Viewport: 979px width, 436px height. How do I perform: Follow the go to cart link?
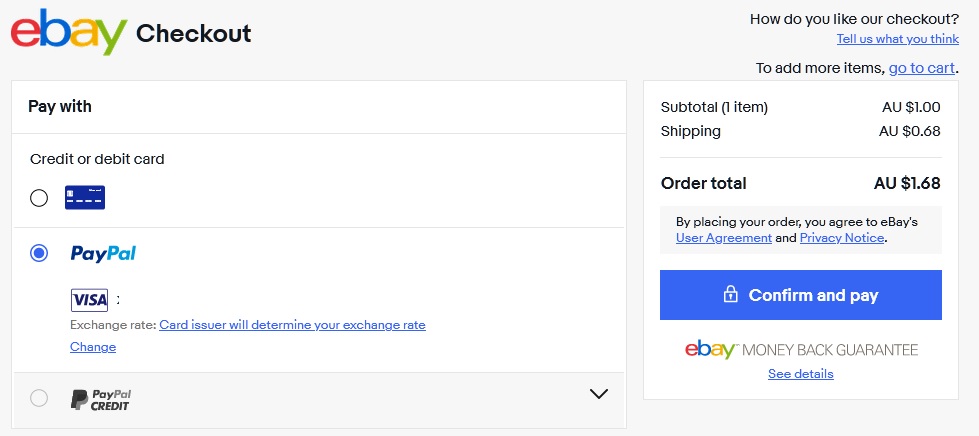coord(922,67)
